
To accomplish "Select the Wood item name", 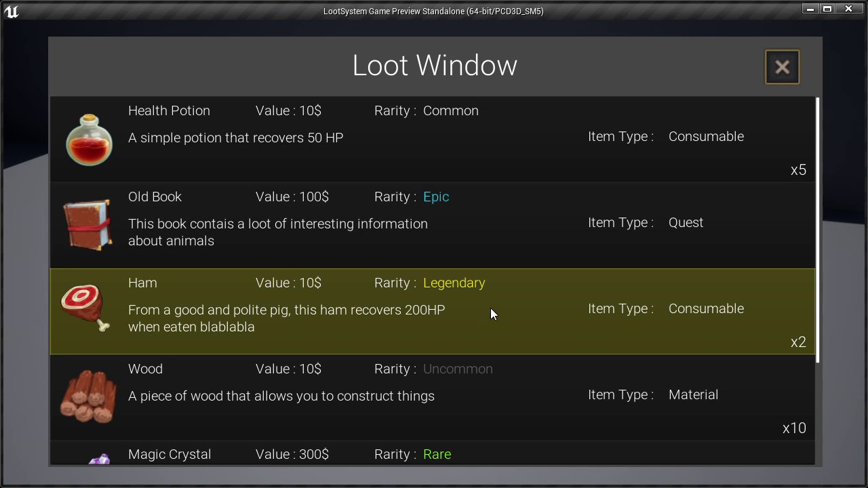I will click(x=145, y=369).
